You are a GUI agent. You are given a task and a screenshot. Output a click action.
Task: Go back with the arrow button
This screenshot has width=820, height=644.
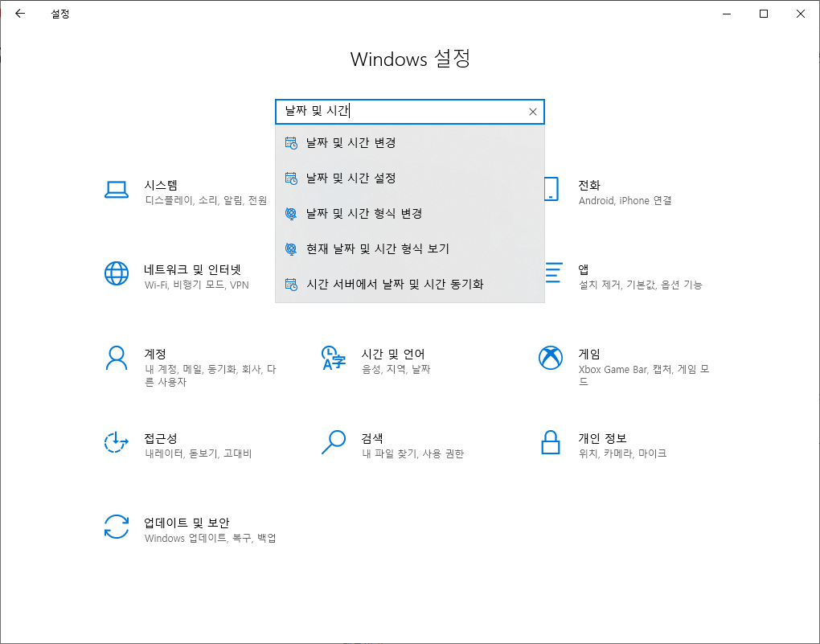click(20, 14)
